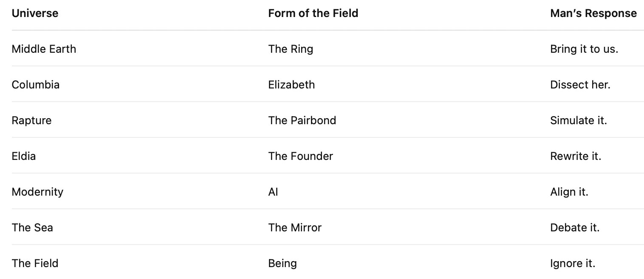
Task: Select the 'Bring it to us.' text
Action: (584, 49)
